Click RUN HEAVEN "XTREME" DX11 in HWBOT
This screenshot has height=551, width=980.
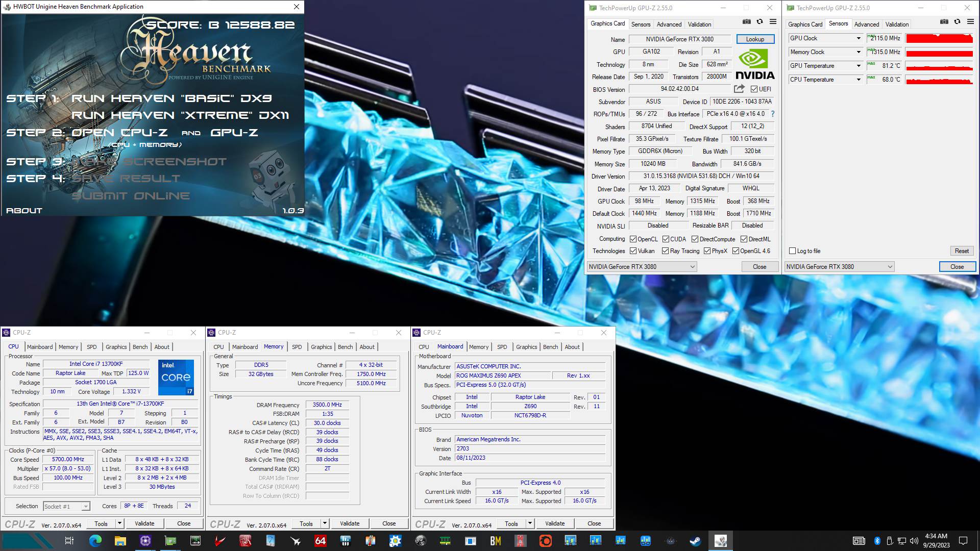pos(180,115)
